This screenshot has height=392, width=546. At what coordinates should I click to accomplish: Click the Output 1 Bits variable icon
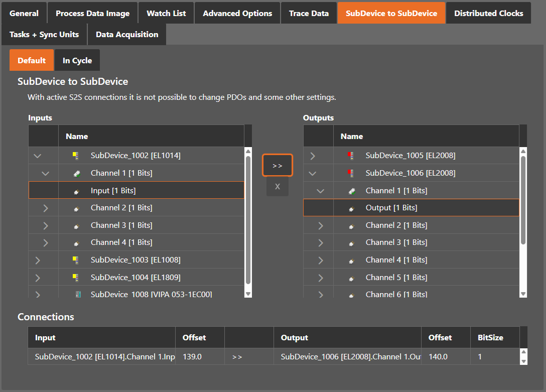coord(352,208)
